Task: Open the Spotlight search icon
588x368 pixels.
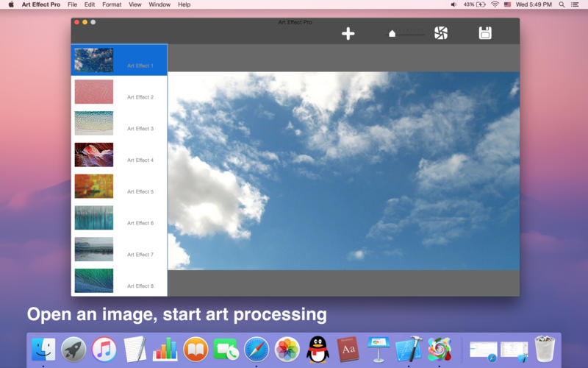Action: 564,4
